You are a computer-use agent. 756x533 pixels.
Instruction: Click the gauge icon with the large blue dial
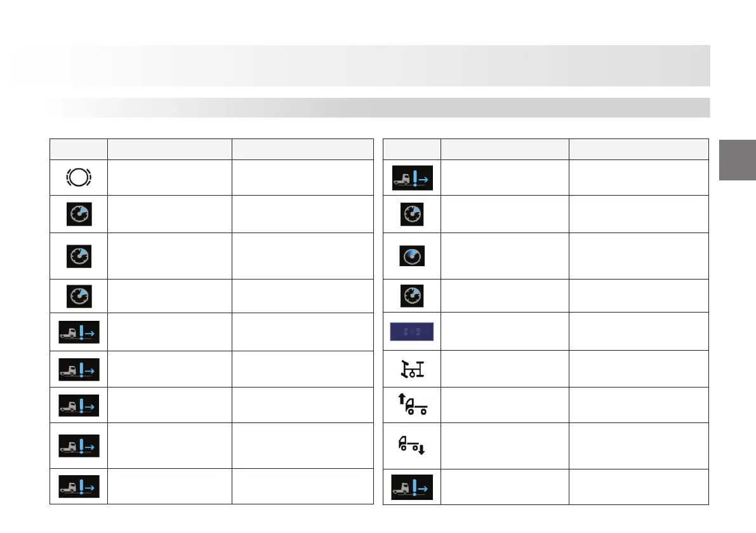(x=412, y=255)
